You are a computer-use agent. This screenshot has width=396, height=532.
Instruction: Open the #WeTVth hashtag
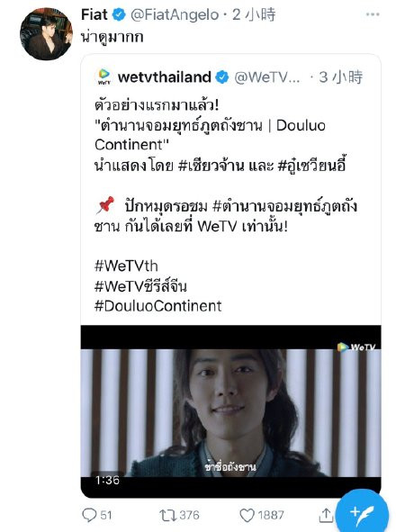pos(126,266)
